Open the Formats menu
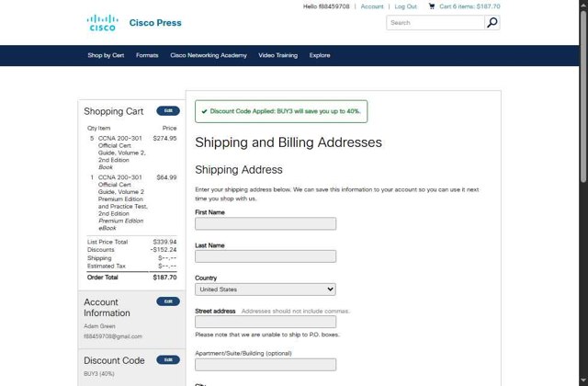The image size is (588, 386). pos(147,55)
